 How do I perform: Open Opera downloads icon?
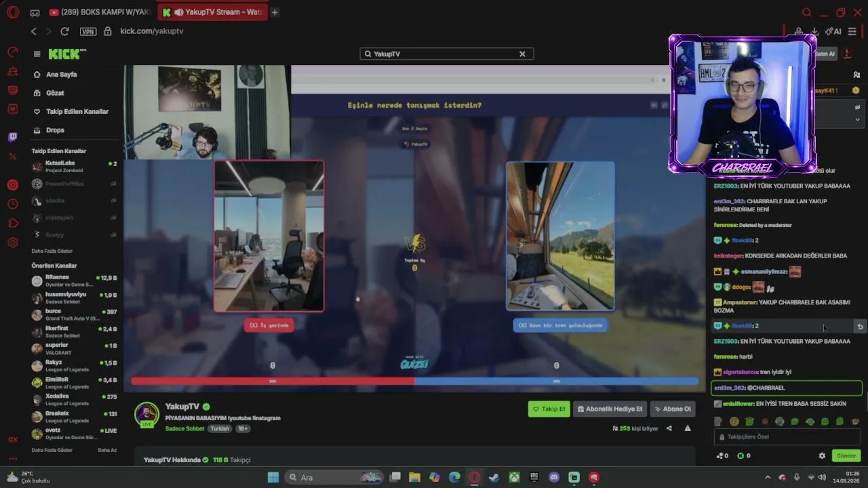click(814, 31)
